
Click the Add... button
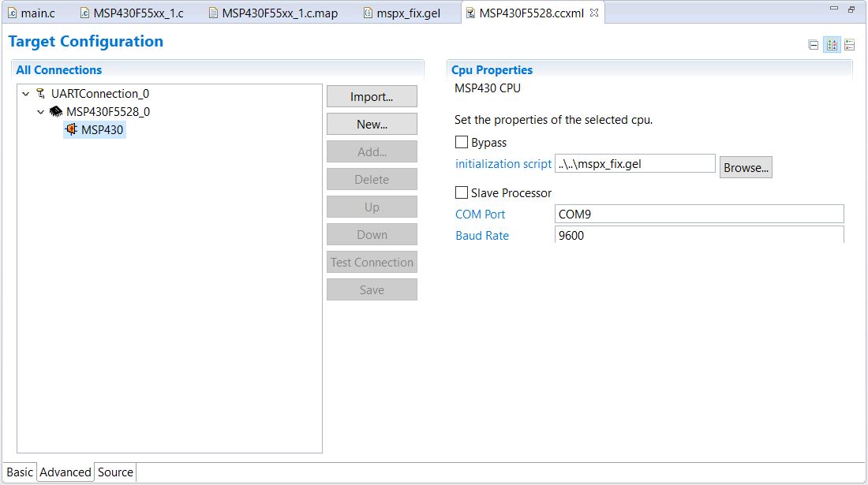[372, 151]
